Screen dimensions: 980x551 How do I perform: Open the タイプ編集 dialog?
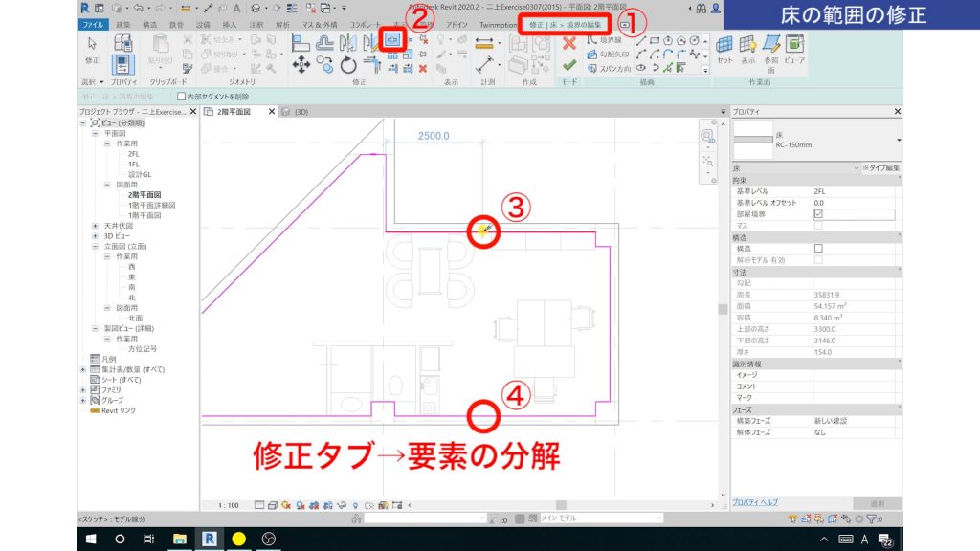882,166
